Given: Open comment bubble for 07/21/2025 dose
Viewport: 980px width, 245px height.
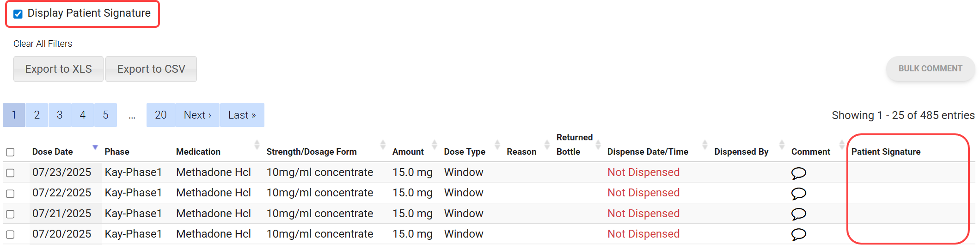Looking at the screenshot, I should (x=798, y=214).
